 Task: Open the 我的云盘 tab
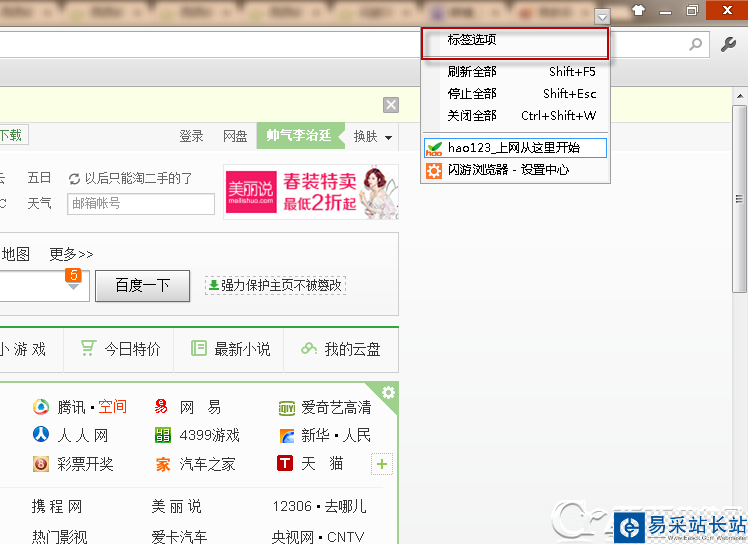(341, 349)
